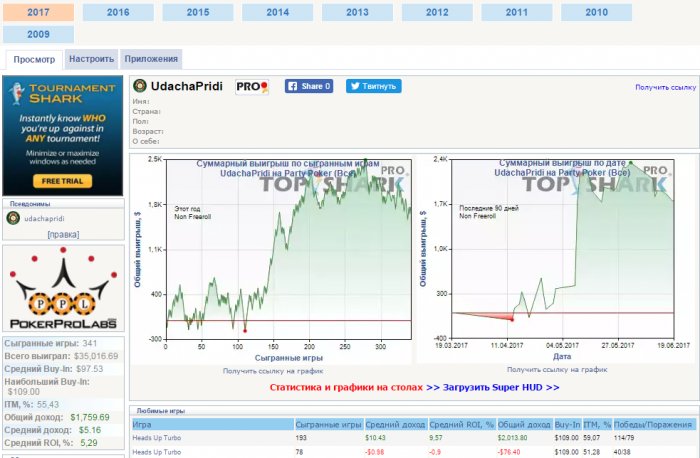Open the Приложения tab
The image size is (700, 458).
[x=151, y=59]
